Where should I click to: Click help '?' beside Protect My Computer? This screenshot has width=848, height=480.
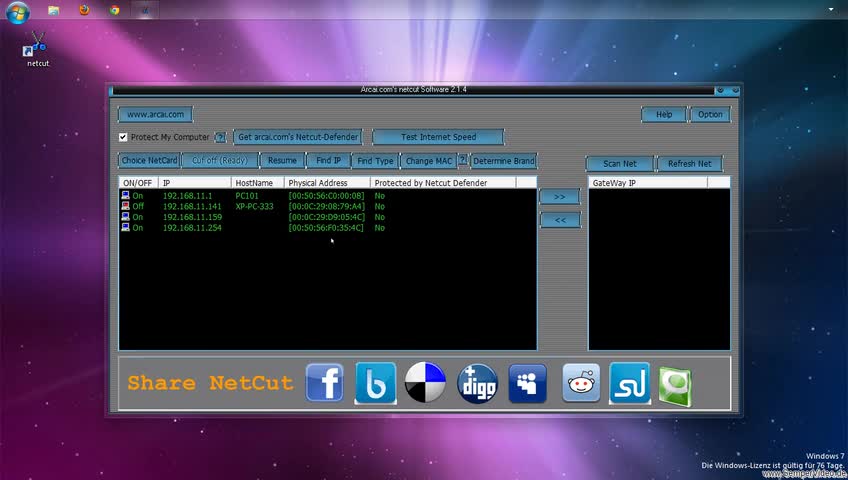tap(220, 137)
